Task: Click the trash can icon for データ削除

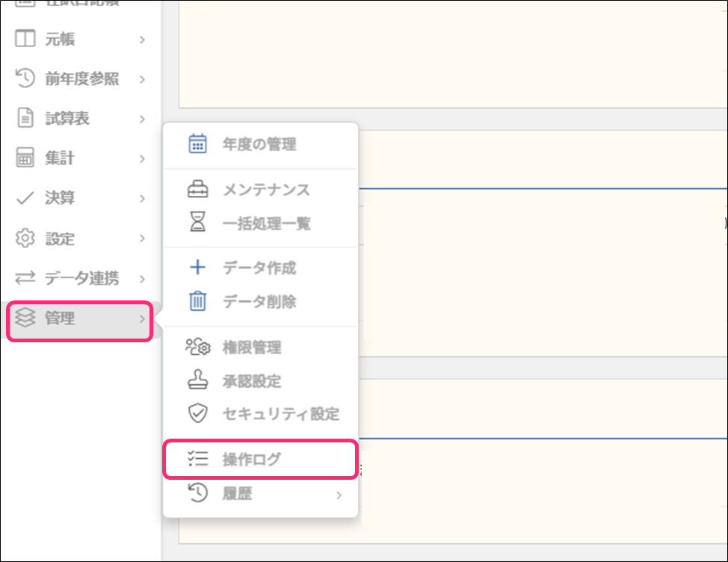Action: click(197, 301)
